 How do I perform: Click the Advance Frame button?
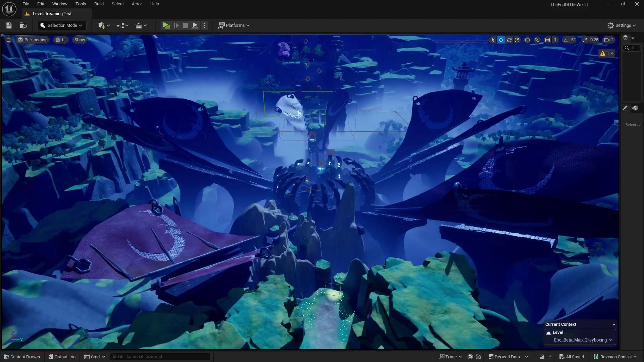176,25
